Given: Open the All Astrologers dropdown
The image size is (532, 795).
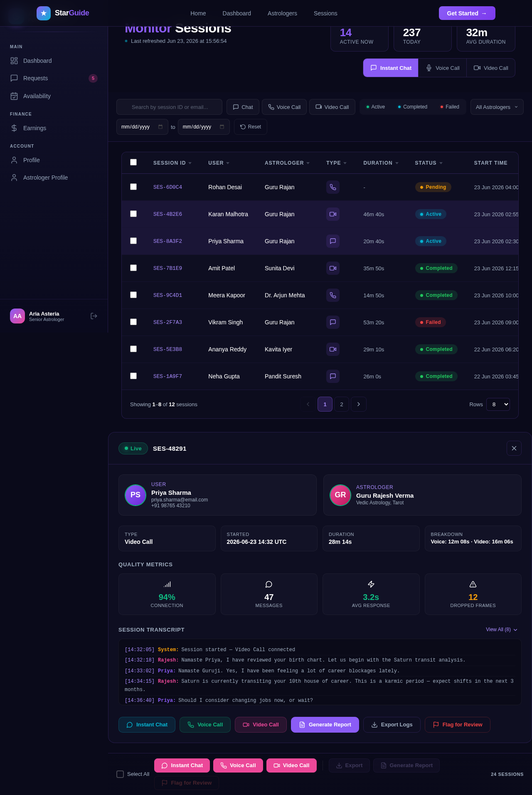Looking at the screenshot, I should coord(497,107).
